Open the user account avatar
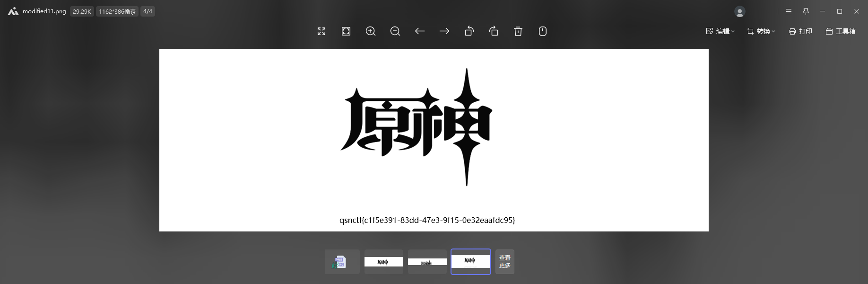868x284 pixels. pyautogui.click(x=740, y=11)
